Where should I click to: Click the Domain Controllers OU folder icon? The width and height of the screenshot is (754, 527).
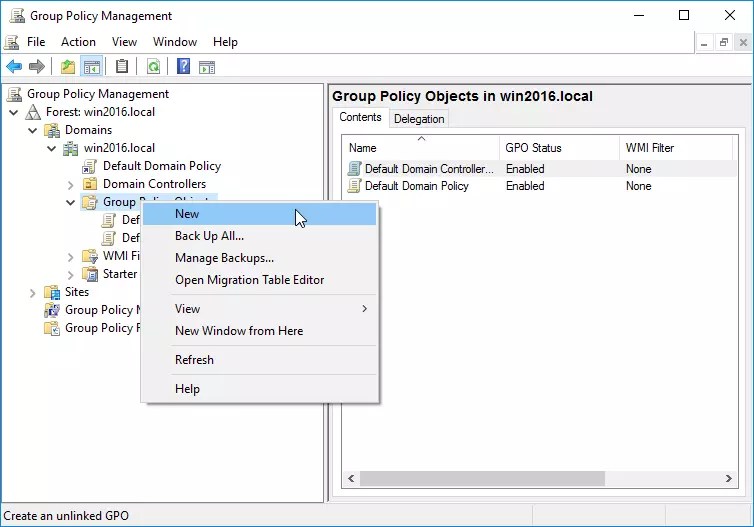pos(89,184)
